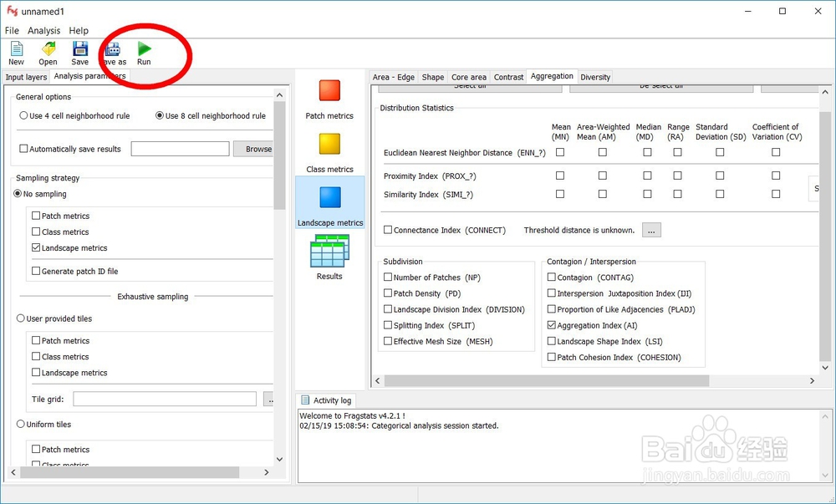Click Activity log scroll-down arrow
Viewport: 836px width, 504px height.
pos(825,476)
